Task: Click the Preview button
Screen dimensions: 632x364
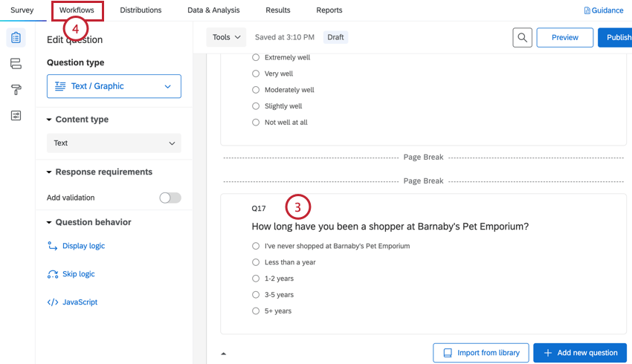Action: [564, 38]
